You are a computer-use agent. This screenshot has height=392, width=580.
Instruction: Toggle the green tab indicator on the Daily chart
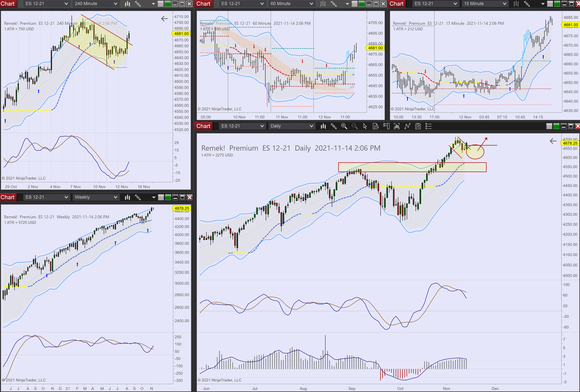pyautogui.click(x=556, y=126)
